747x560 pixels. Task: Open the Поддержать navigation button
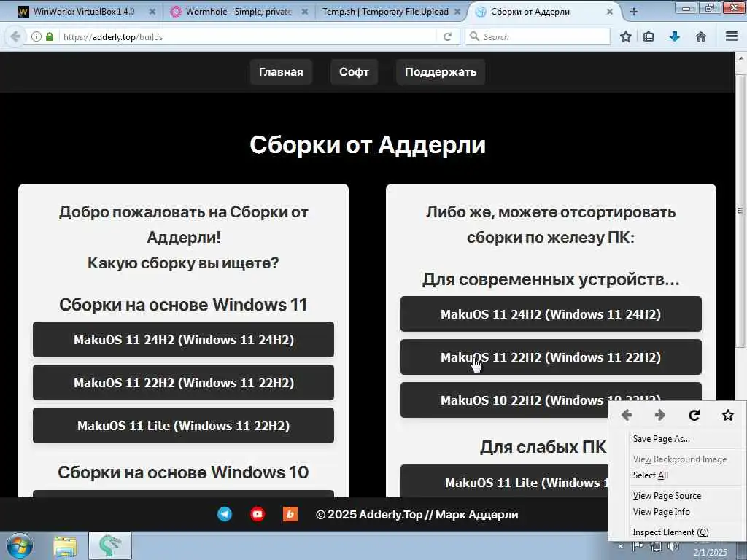441,72
